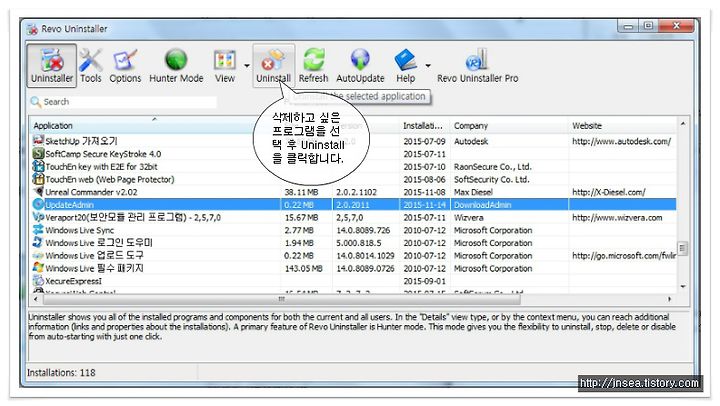The width and height of the screenshot is (720, 406).
Task: Run AutoUpdate from the toolbar
Action: pos(360,65)
